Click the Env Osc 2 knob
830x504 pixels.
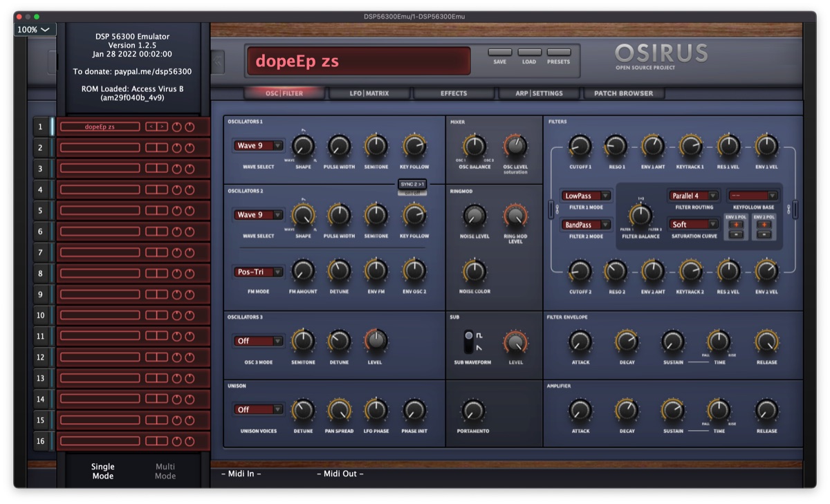(x=414, y=270)
